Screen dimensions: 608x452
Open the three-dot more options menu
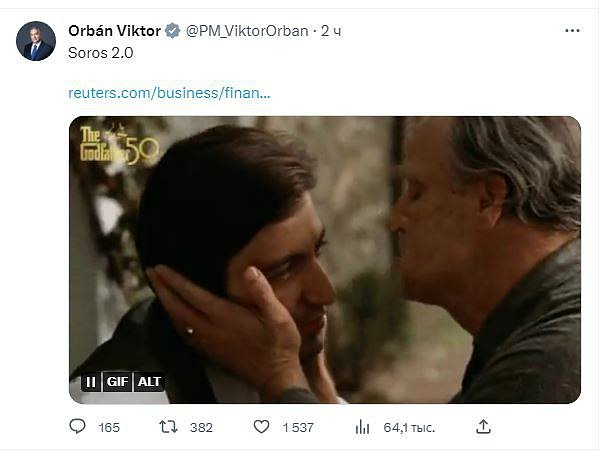[572, 31]
